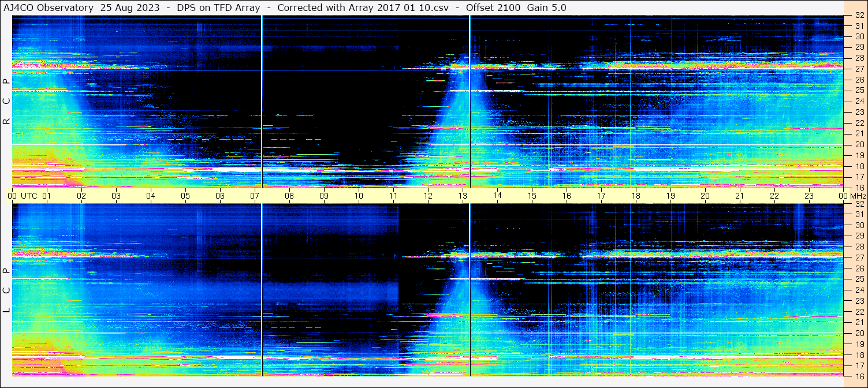Select 25 MHz label in lower panel
Viewport: 868px width, 388px height.
858,279
